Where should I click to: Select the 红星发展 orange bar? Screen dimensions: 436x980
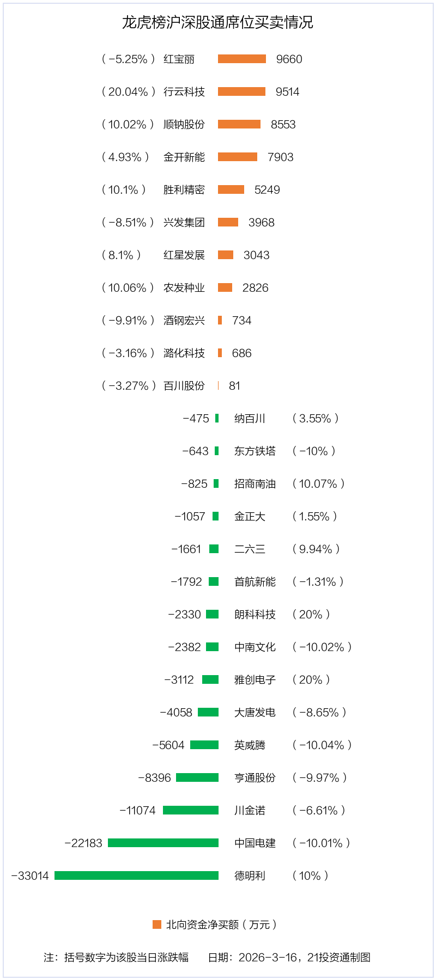tap(226, 255)
